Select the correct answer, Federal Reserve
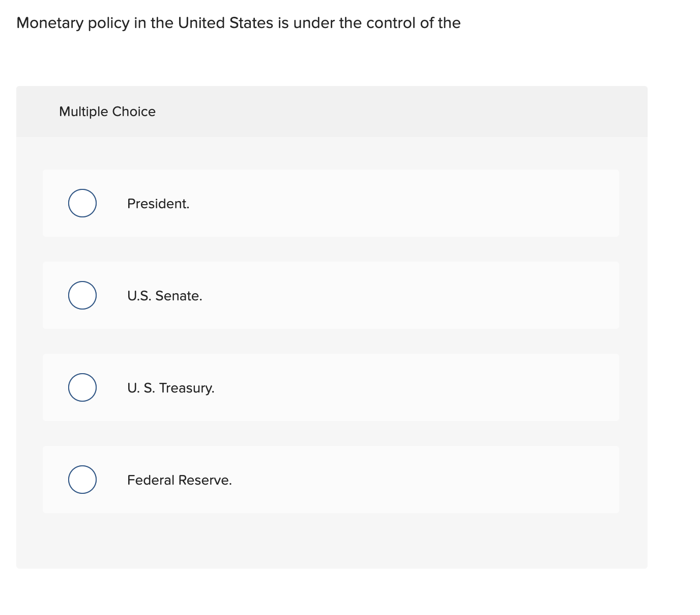Image resolution: width=700 pixels, height=615 pixels. click(82, 479)
